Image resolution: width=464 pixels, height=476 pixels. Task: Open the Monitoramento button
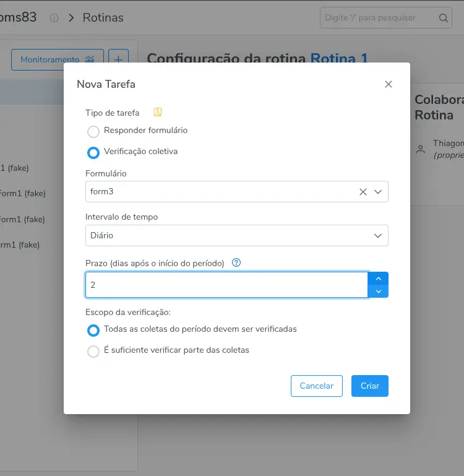(58, 60)
